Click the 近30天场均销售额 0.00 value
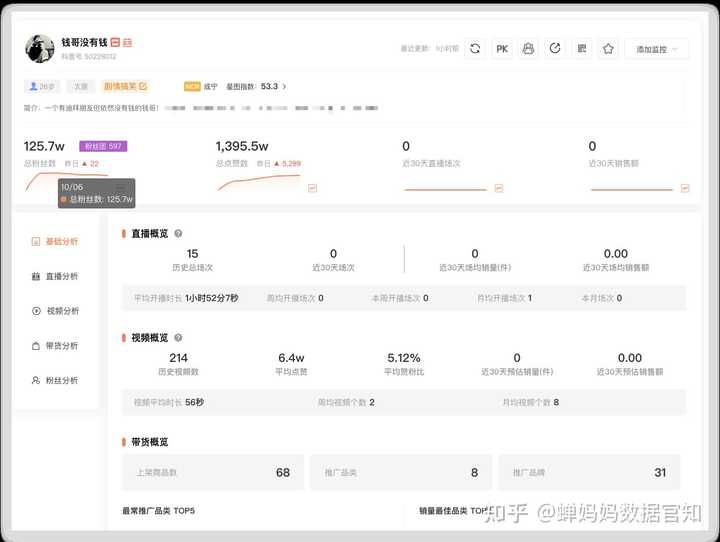The height and width of the screenshot is (542, 720). 616,254
